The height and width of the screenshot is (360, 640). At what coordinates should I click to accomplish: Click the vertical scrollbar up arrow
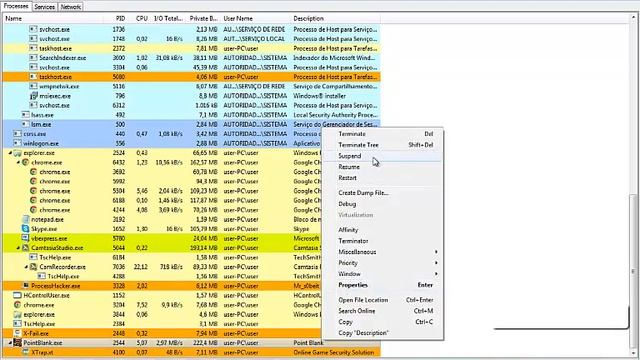coord(633,18)
